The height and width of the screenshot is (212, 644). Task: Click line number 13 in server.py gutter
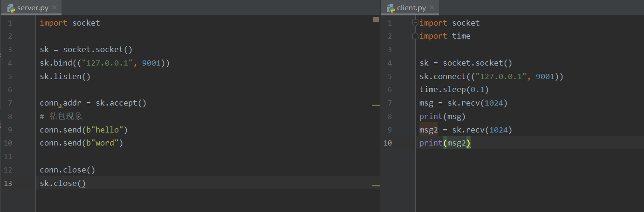[8, 183]
